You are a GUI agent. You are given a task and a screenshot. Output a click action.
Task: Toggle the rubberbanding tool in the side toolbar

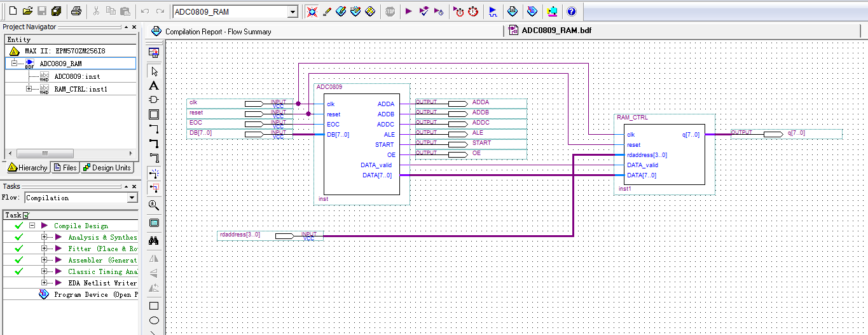click(x=154, y=173)
